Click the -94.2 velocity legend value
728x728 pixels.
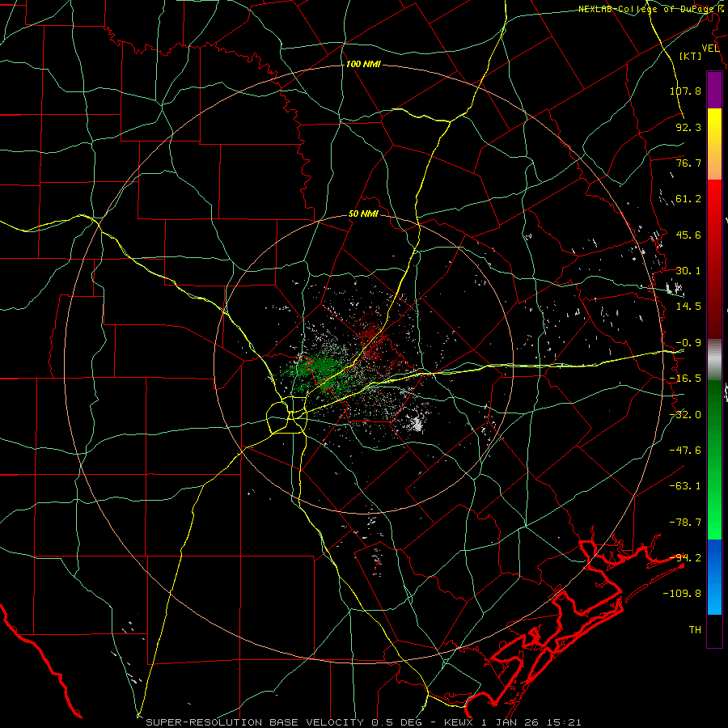(x=685, y=558)
